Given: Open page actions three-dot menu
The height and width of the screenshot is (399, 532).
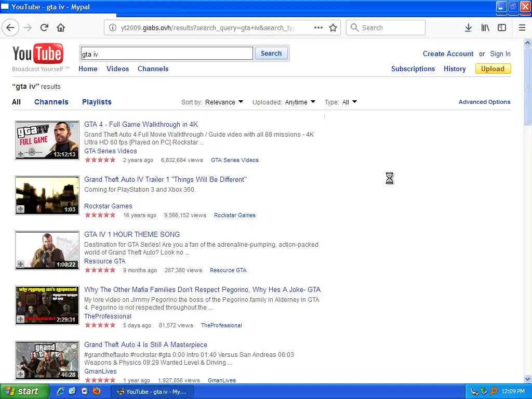Looking at the screenshot, I should [318, 28].
